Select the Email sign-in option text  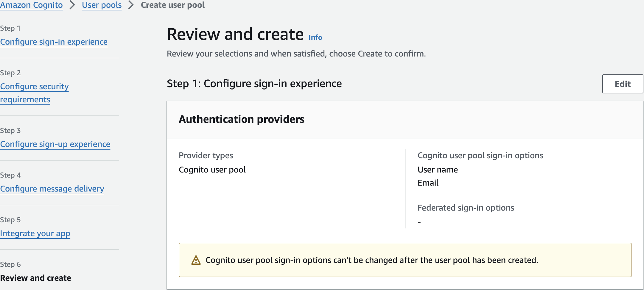coord(428,183)
